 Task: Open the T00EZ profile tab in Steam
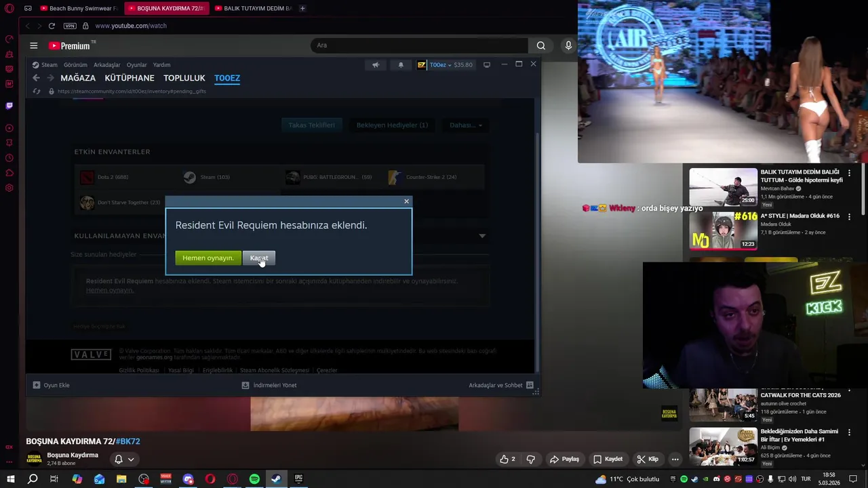(x=227, y=78)
